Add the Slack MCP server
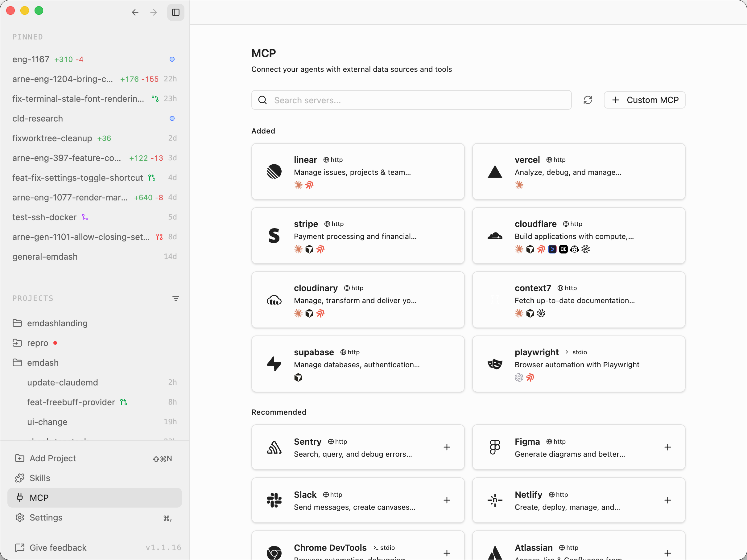This screenshot has width=747, height=560. tap(447, 500)
